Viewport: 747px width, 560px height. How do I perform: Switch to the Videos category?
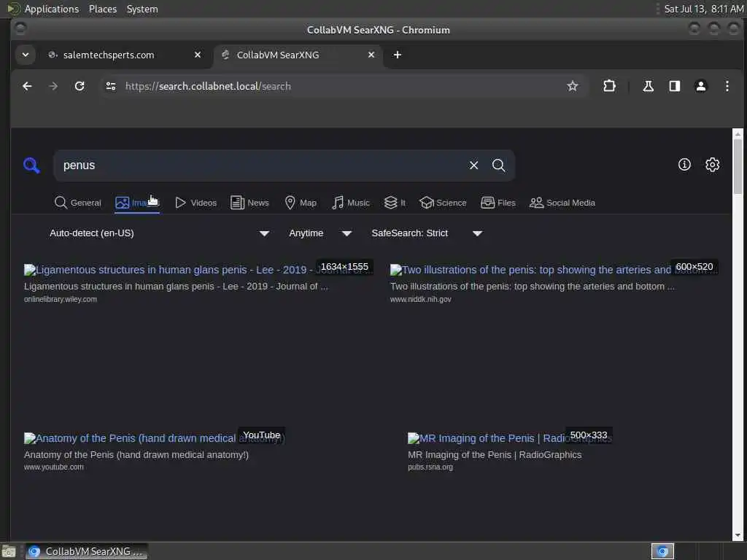196,203
